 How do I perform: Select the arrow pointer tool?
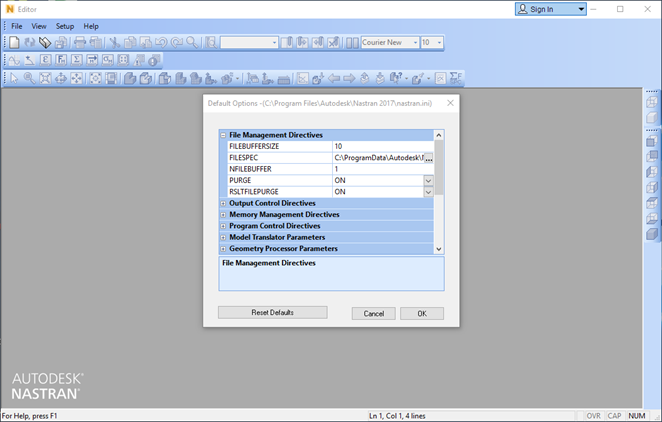coord(14,78)
